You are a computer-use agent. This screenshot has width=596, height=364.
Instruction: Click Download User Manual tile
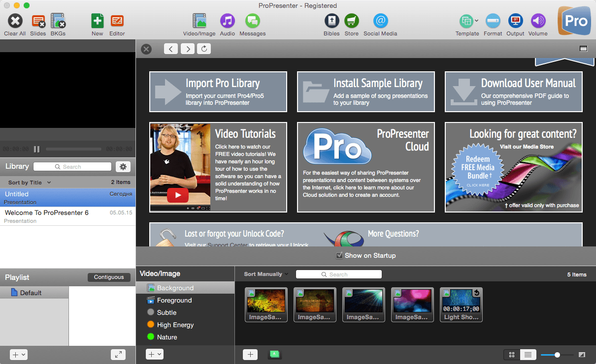[514, 92]
